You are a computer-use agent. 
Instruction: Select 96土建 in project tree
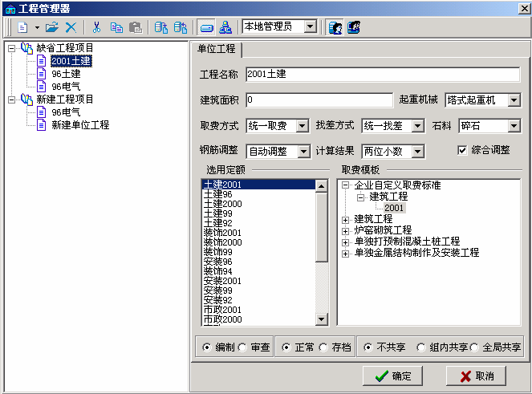click(x=66, y=74)
